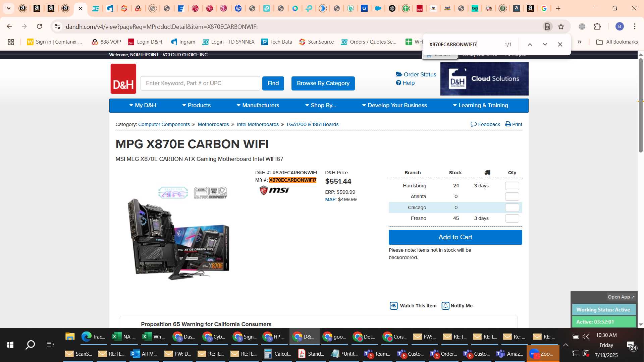Reload the current page
The height and width of the screenshot is (362, 644).
pyautogui.click(x=40, y=26)
